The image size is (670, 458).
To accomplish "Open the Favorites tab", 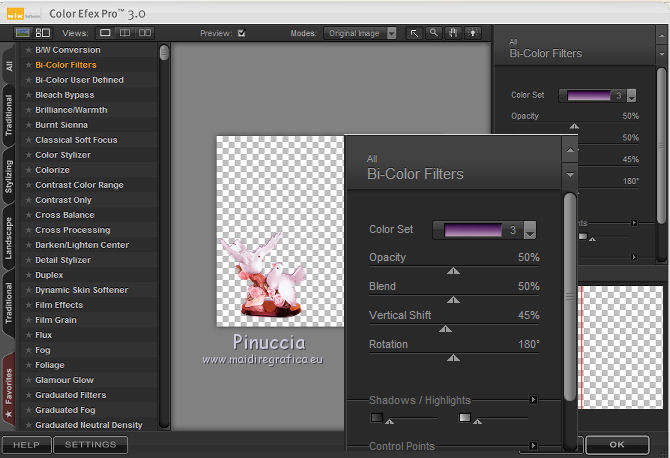I will [x=9, y=385].
